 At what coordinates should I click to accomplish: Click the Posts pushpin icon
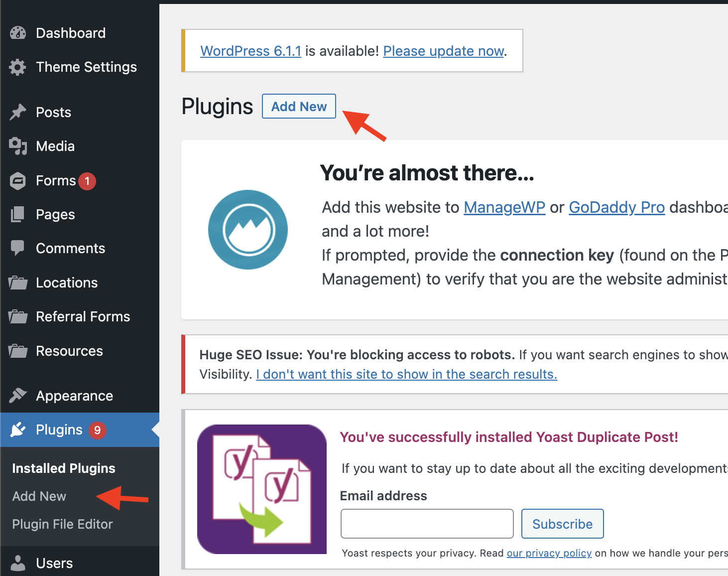point(18,112)
